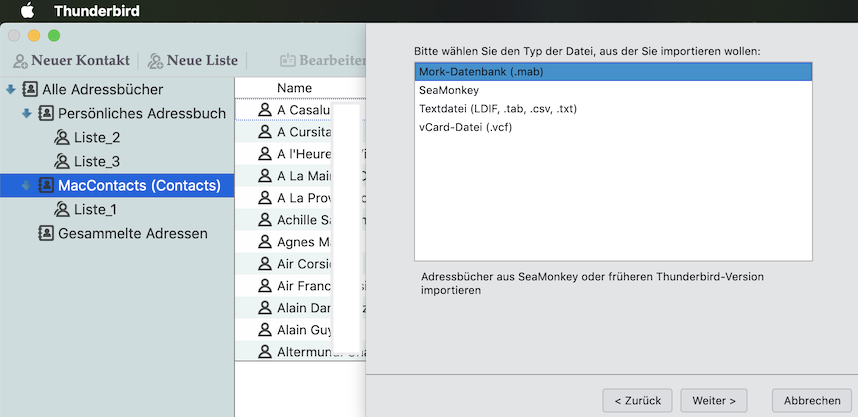Collapse the Alle Adressbücher tree

pyautogui.click(x=10, y=90)
